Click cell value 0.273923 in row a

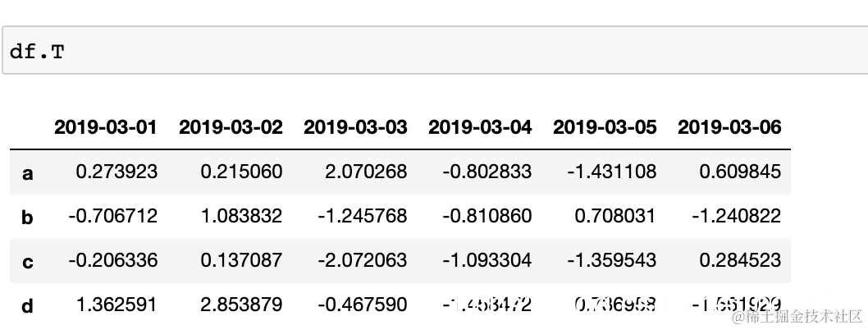click(x=116, y=172)
